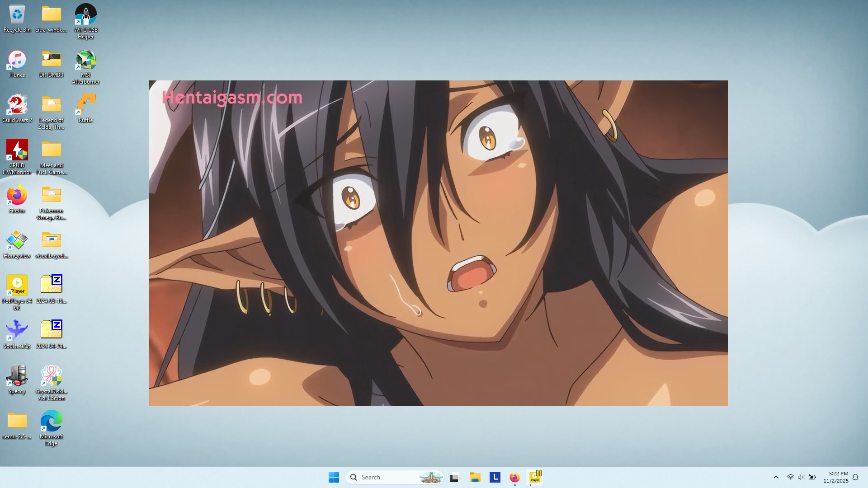This screenshot has height=488, width=868.
Task: Open the notification bell in tray
Action: pos(855,477)
